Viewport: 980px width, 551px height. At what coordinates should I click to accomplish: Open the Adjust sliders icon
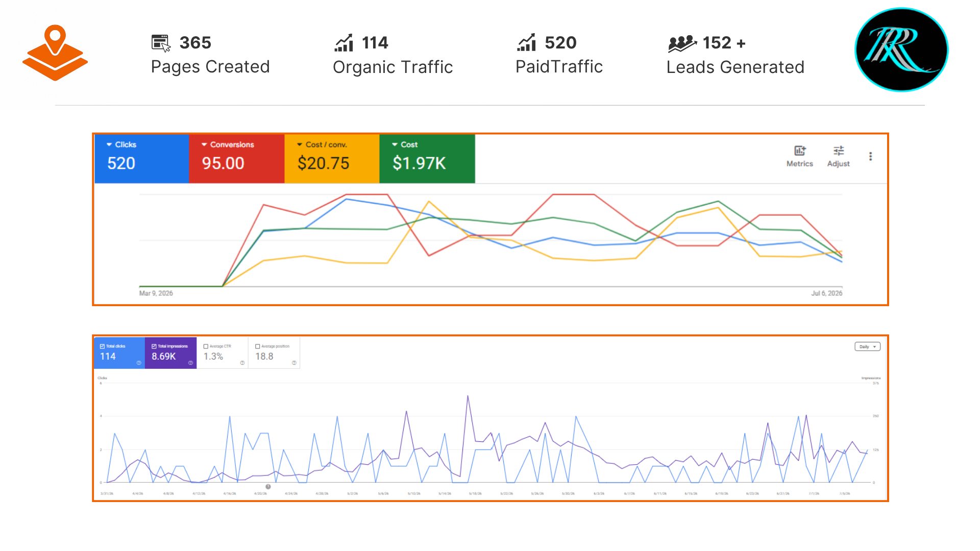(838, 156)
